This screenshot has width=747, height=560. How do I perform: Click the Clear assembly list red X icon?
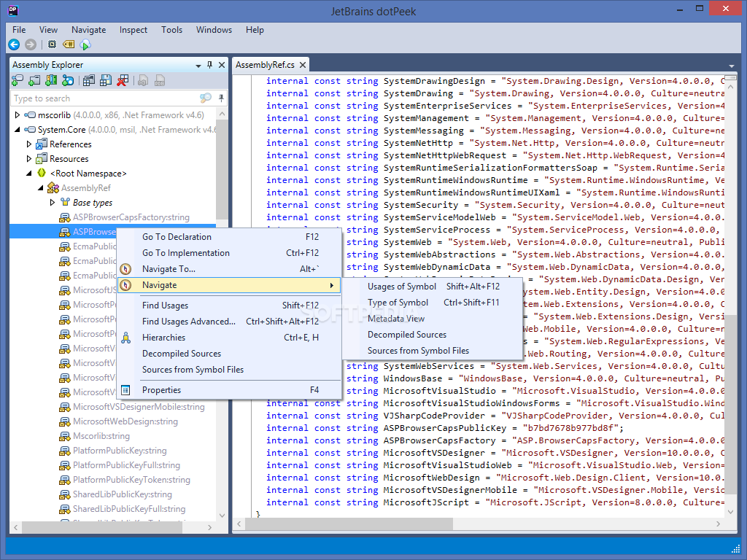[x=123, y=81]
